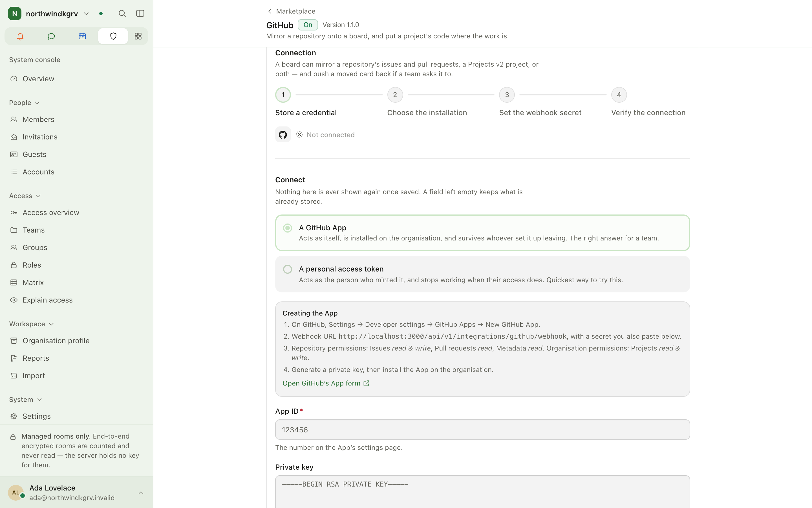Collapse the Access section

[25, 196]
